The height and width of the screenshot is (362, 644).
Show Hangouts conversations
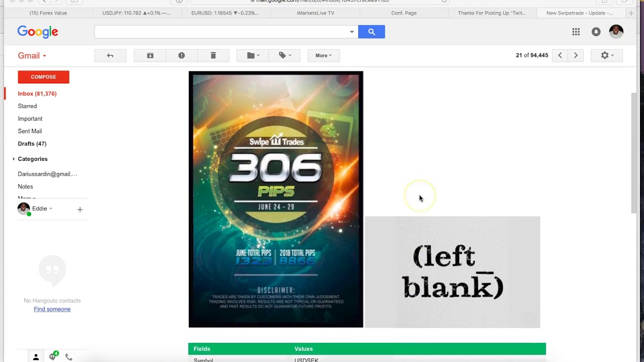(52, 356)
